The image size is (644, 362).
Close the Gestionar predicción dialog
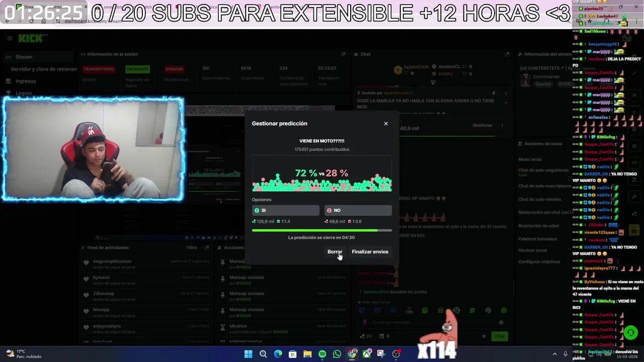click(386, 124)
